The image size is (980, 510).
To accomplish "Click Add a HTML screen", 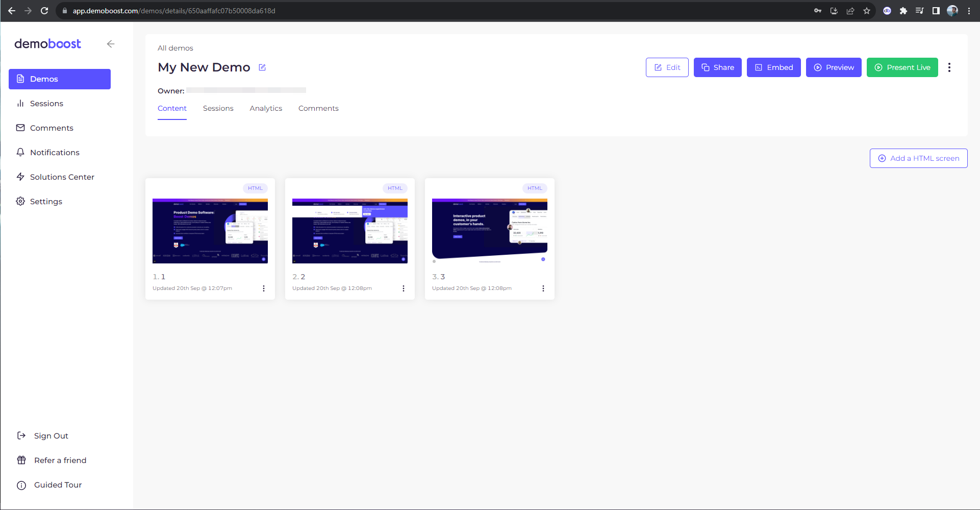I will click(x=918, y=158).
